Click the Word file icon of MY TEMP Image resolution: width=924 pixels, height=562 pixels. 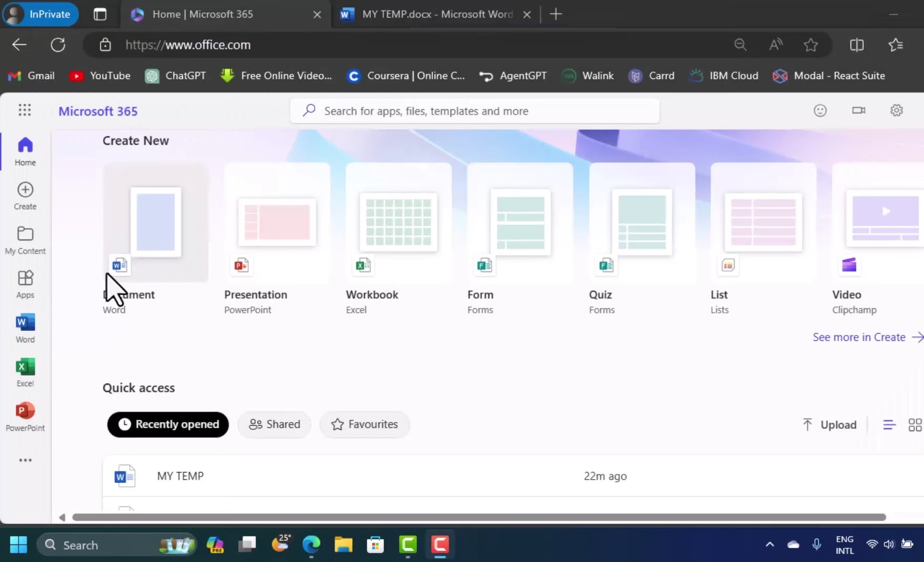click(124, 476)
